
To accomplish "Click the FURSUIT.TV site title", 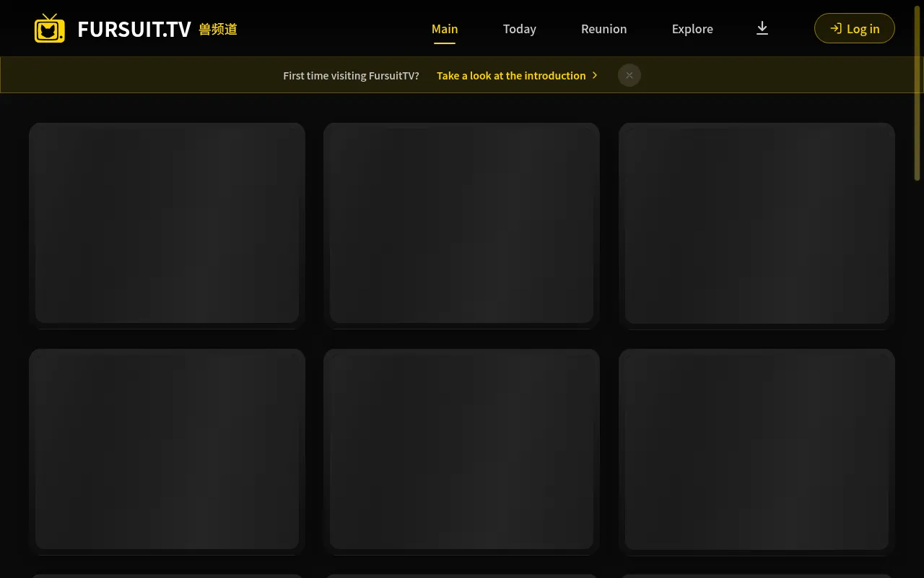I will [x=134, y=29].
